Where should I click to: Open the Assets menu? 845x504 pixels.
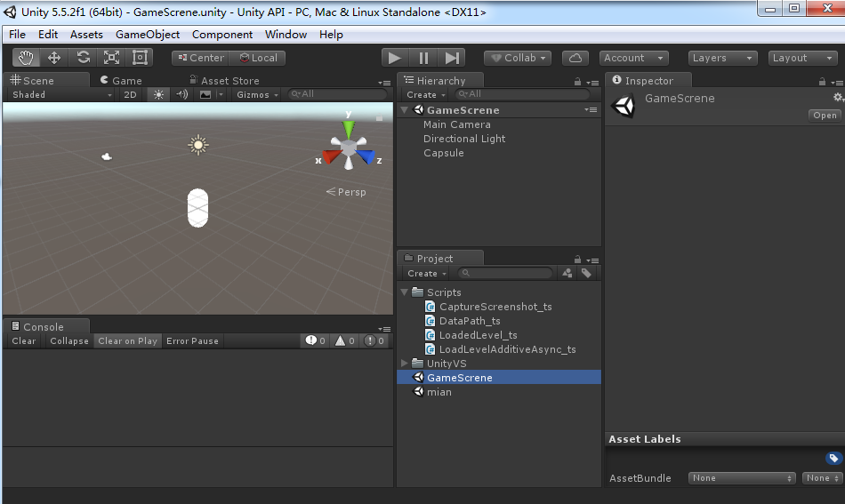coord(86,35)
